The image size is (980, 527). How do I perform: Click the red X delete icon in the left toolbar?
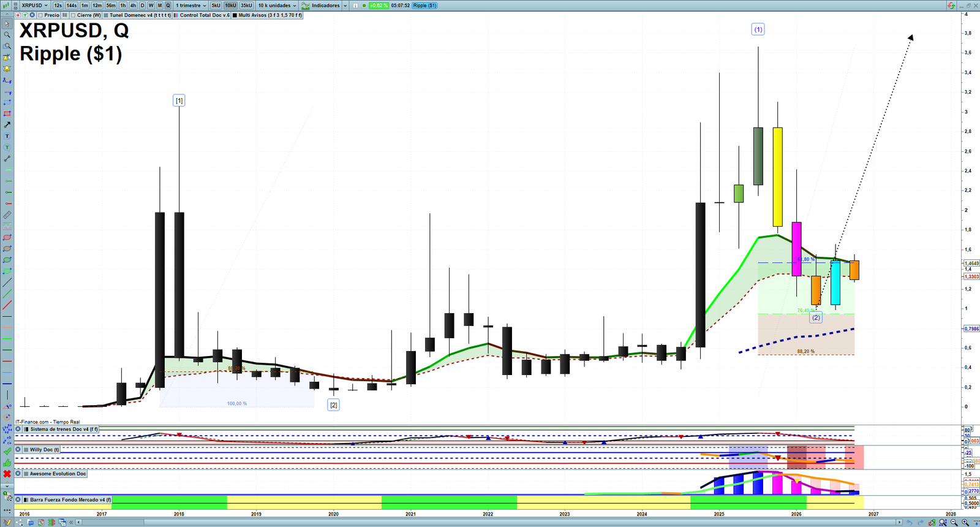tap(7, 474)
